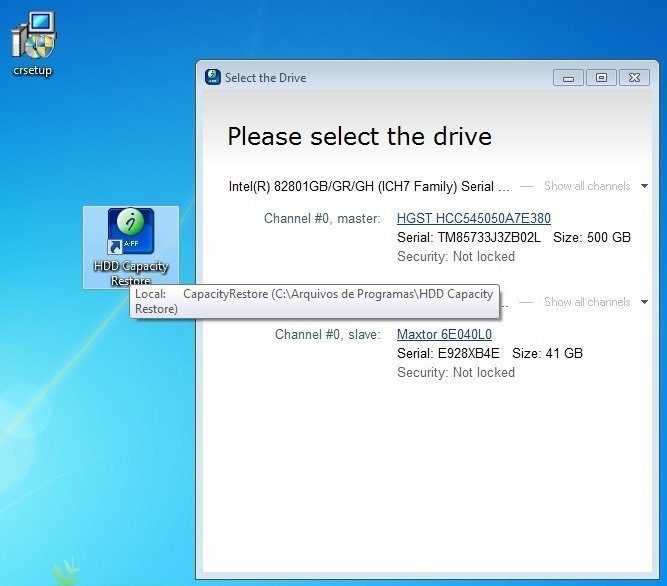Image resolution: width=667 pixels, height=586 pixels.
Task: Click the dropdown arrow beside the second Show all channels
Action: (x=644, y=302)
